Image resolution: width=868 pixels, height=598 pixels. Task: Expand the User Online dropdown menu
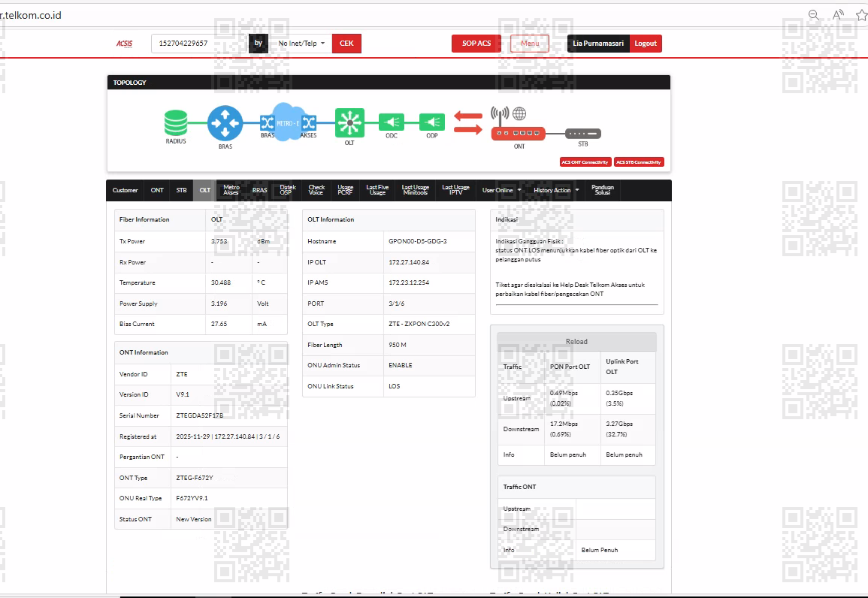click(x=501, y=190)
